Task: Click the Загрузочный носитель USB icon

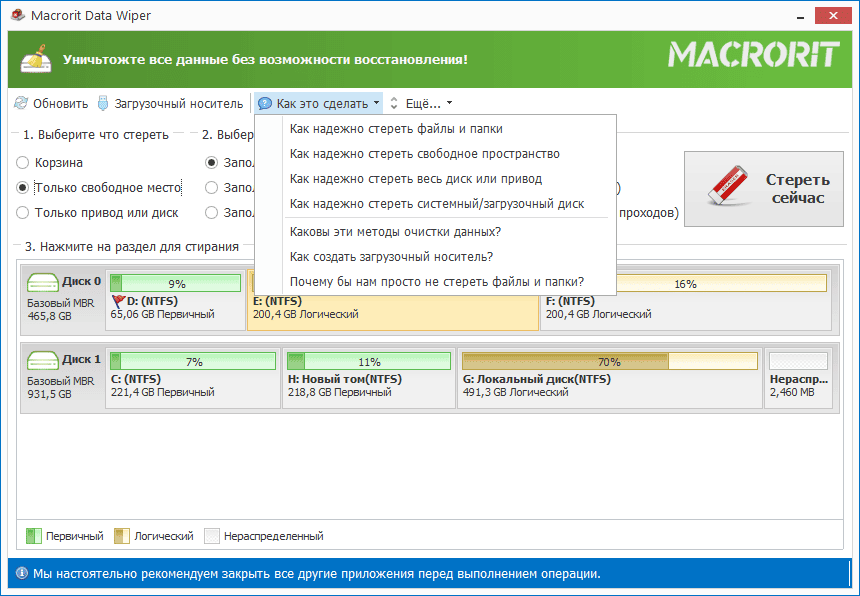Action: click(103, 103)
